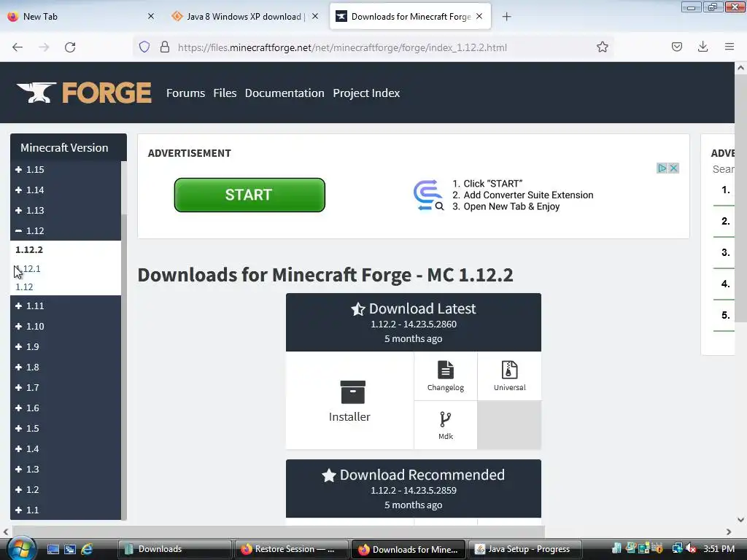Open the Pocket save icon
Screen dimensions: 747x560
[x=676, y=47]
